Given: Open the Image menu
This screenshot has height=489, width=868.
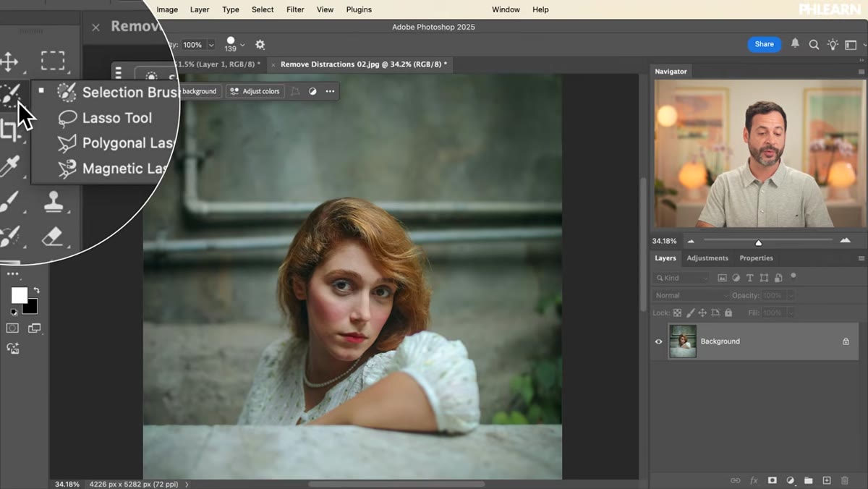Looking at the screenshot, I should click(x=167, y=9).
